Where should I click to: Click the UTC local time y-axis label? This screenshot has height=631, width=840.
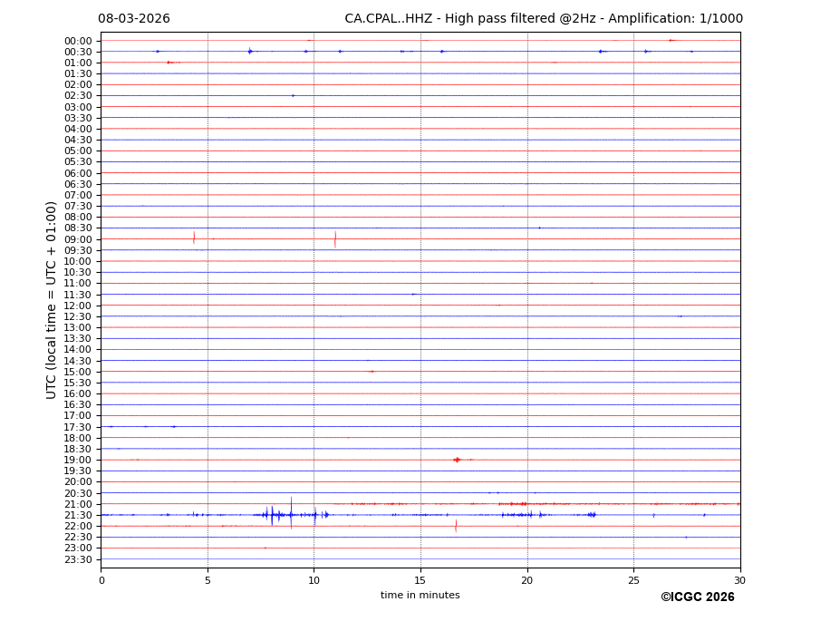click(x=52, y=299)
